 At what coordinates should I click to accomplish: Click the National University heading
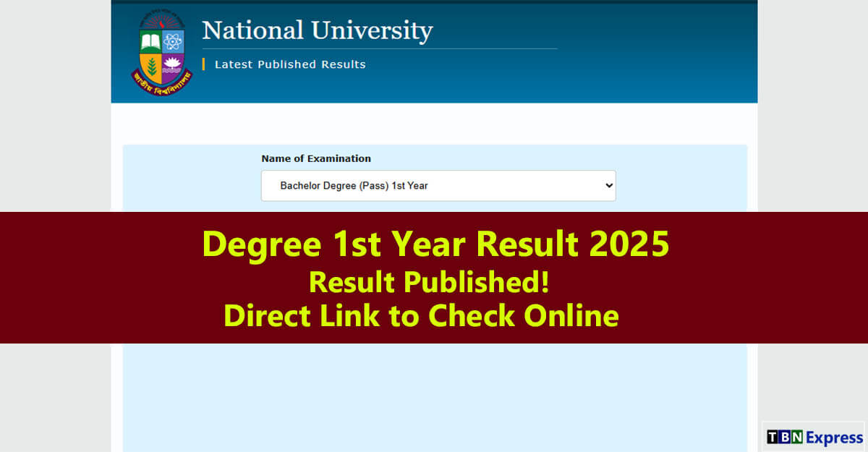click(x=317, y=31)
